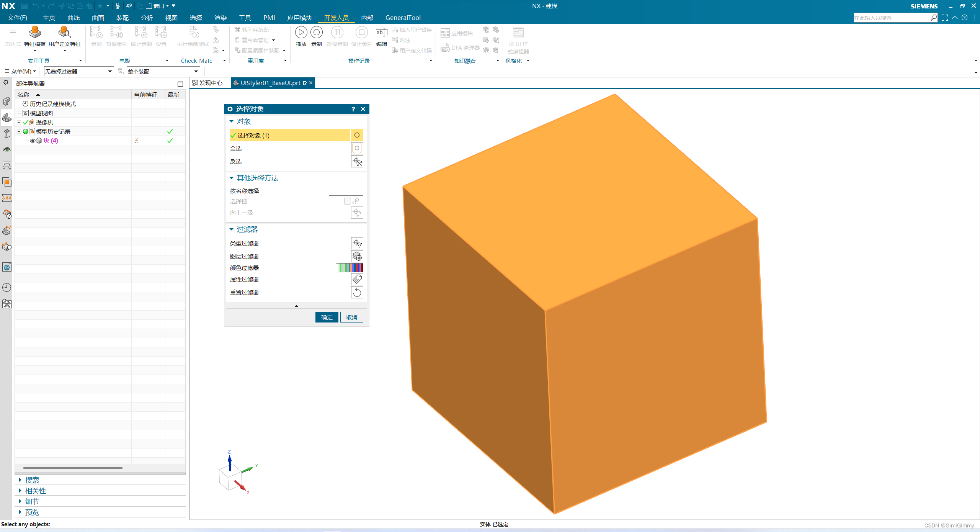Click the search magnifier icon
The height and width of the screenshot is (532, 980).
tap(933, 18)
